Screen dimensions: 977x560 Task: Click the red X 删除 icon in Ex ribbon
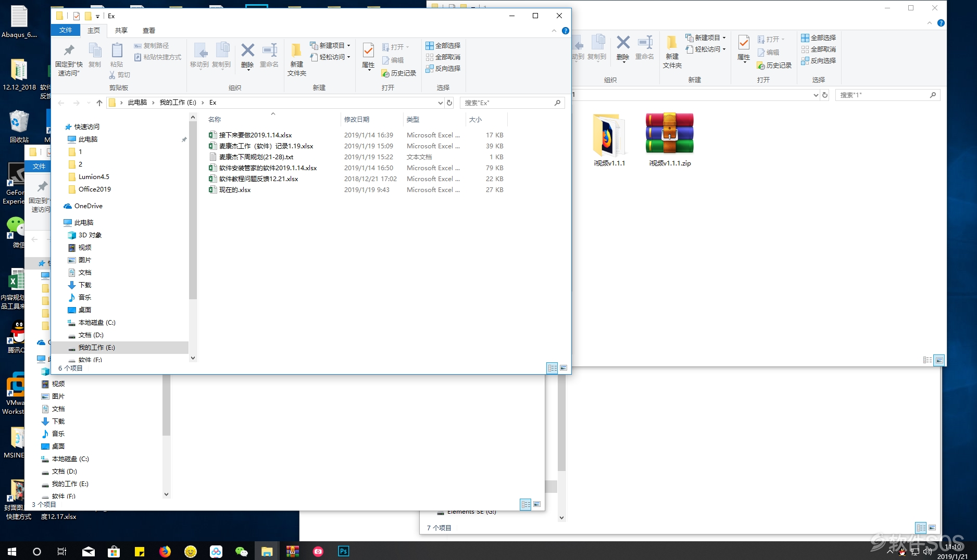[248, 55]
